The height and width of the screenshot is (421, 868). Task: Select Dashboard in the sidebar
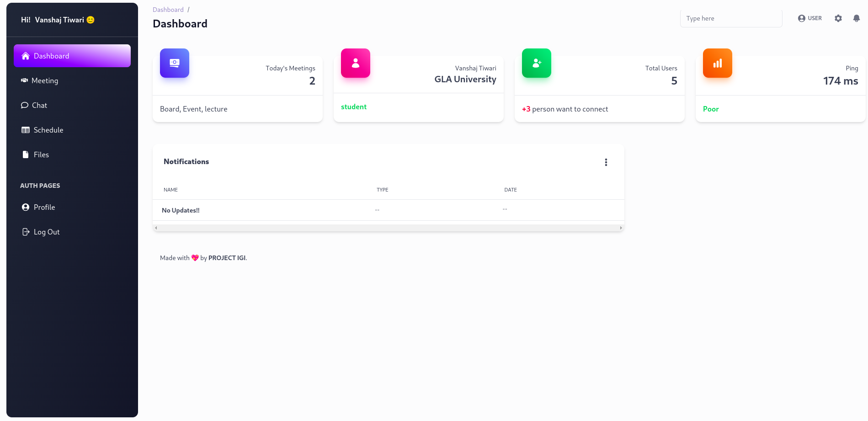[x=72, y=56]
